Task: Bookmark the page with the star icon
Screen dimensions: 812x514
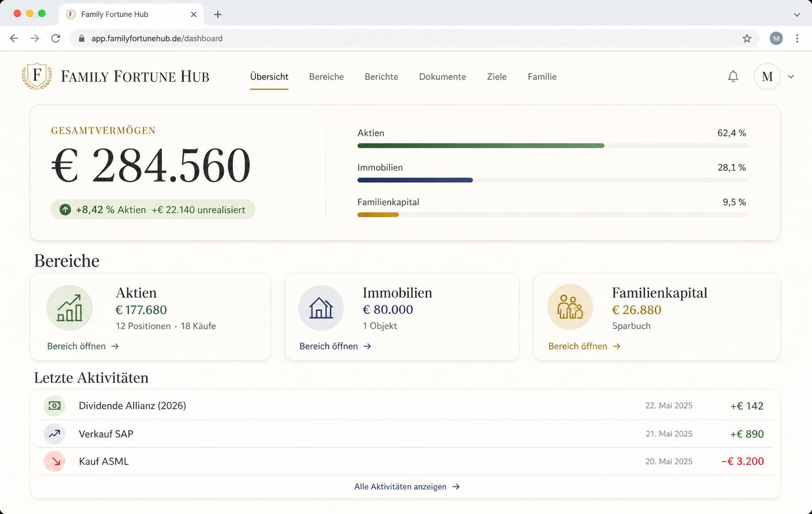Action: (x=747, y=38)
